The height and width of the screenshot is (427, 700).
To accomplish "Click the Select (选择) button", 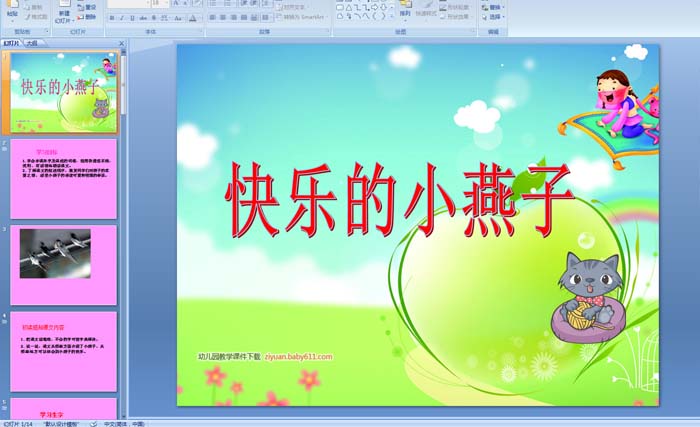I will [493, 17].
